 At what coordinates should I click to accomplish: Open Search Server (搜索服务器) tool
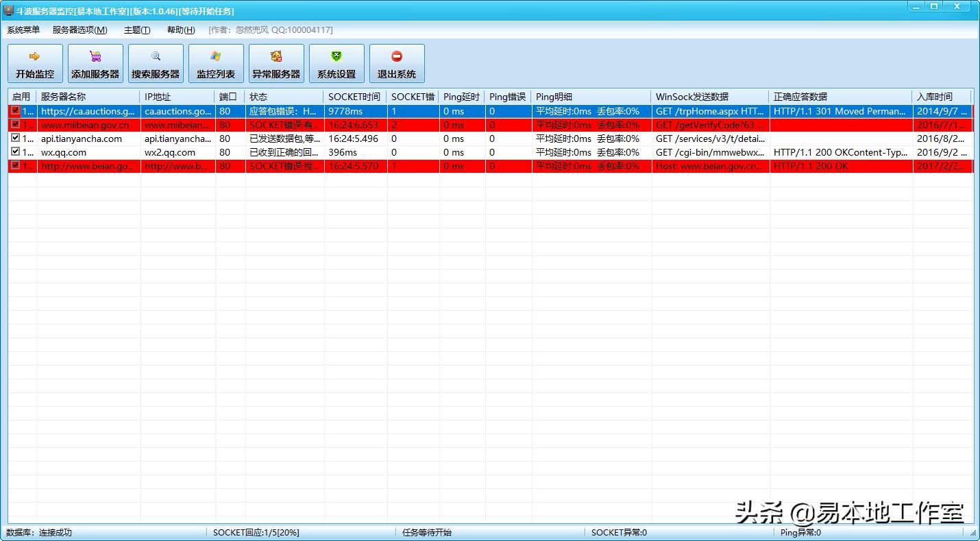[156, 57]
